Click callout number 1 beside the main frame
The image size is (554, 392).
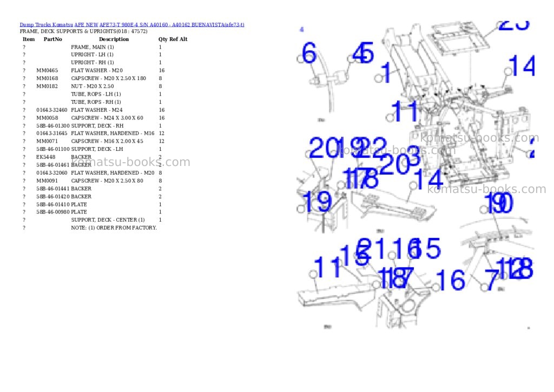pyautogui.click(x=386, y=72)
